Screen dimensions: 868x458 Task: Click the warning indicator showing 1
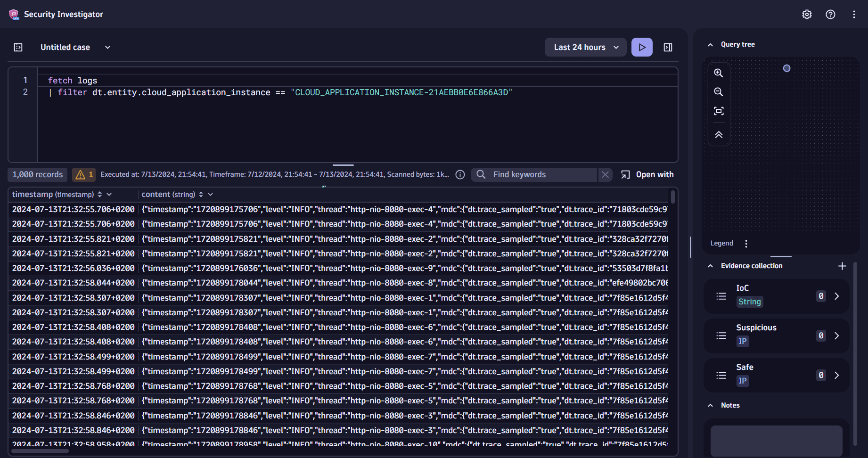[84, 175]
